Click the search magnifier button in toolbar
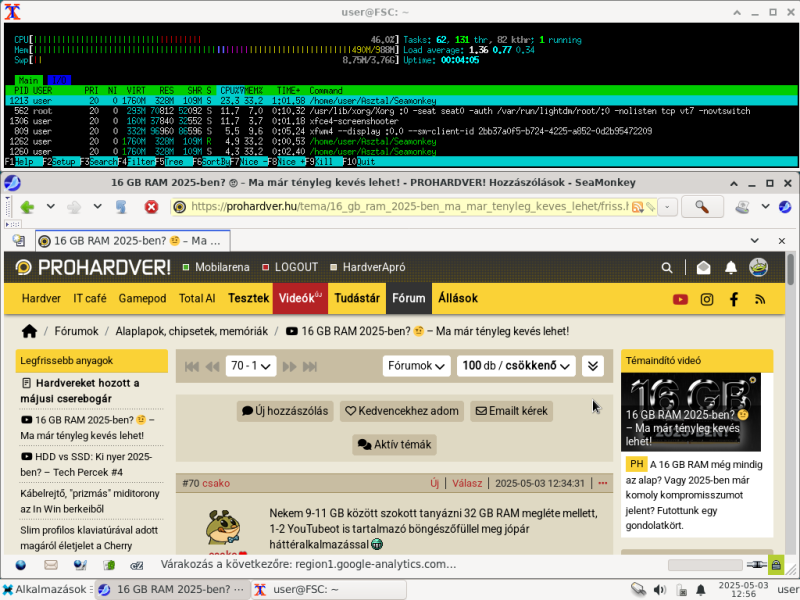The image size is (800, 600). coord(702,207)
